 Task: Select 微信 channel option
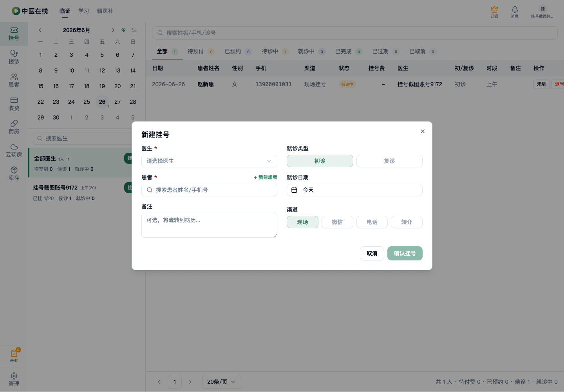tap(337, 222)
